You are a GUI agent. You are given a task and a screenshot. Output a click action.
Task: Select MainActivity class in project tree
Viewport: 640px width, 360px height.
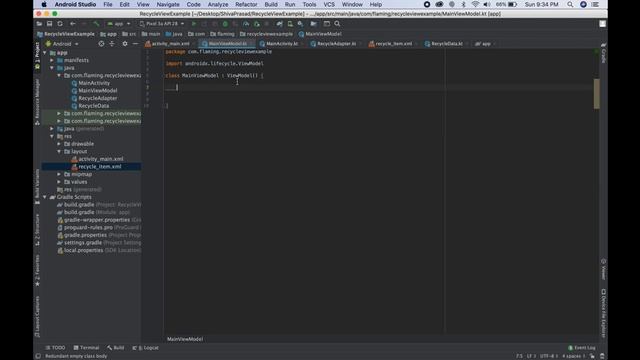[x=94, y=83]
